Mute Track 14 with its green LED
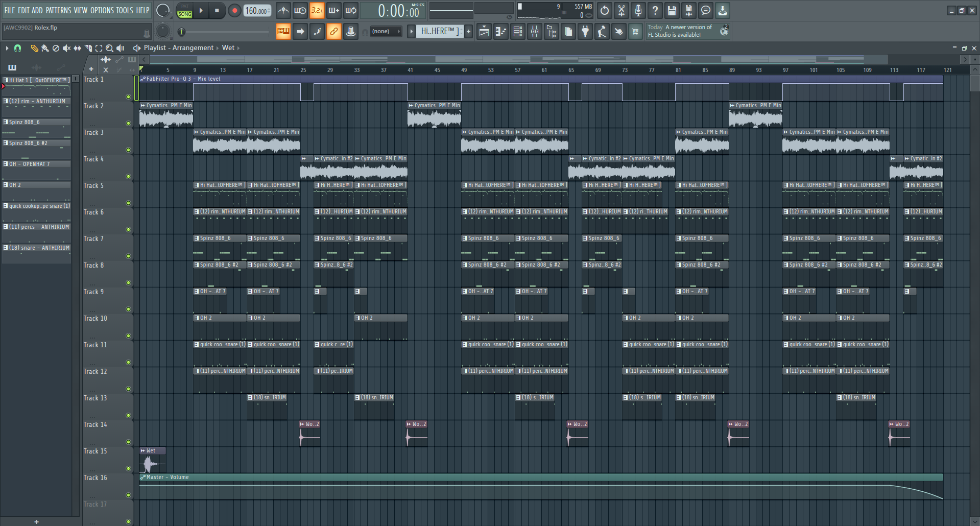This screenshot has height=526, width=980. click(x=129, y=442)
